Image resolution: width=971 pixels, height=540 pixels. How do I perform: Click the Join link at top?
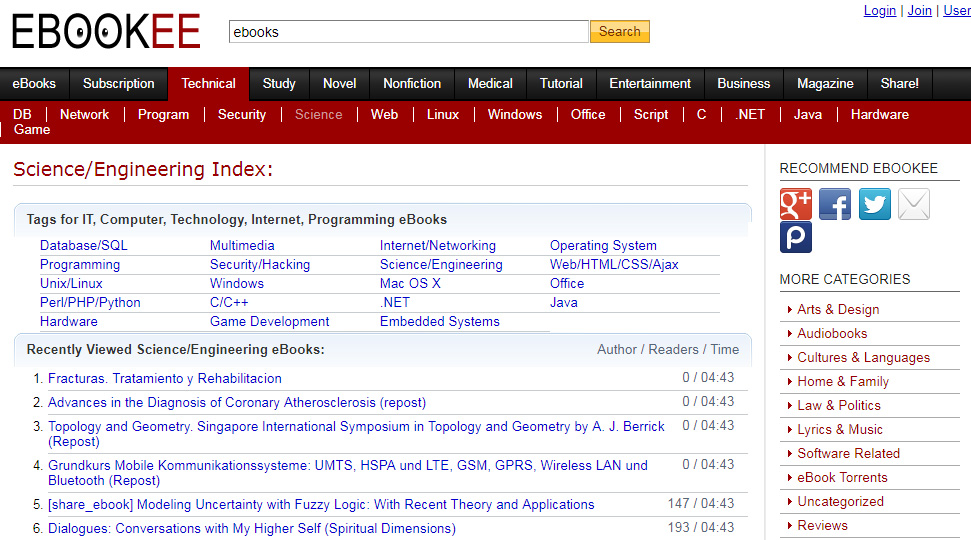(919, 11)
